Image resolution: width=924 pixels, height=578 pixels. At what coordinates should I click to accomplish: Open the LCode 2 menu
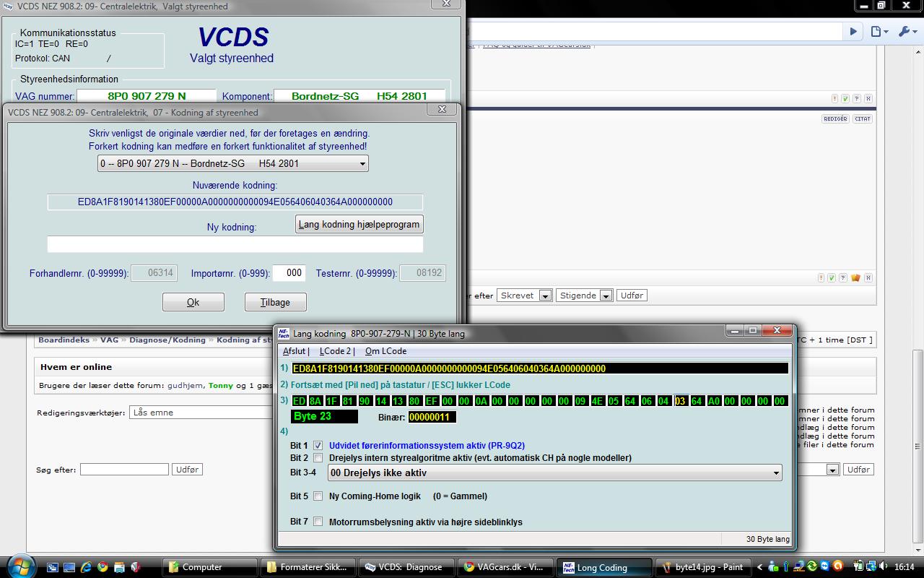[336, 351]
